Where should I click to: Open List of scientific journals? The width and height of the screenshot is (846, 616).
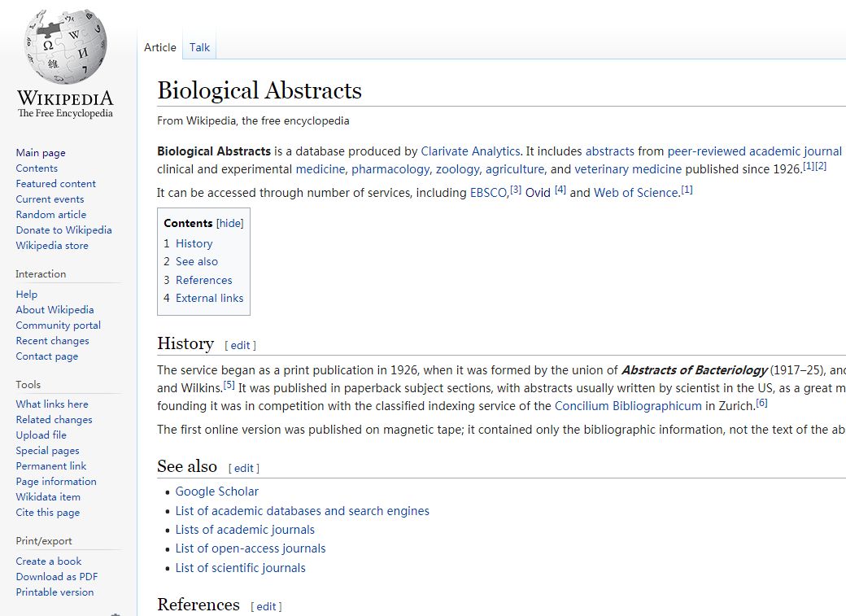[x=240, y=568]
